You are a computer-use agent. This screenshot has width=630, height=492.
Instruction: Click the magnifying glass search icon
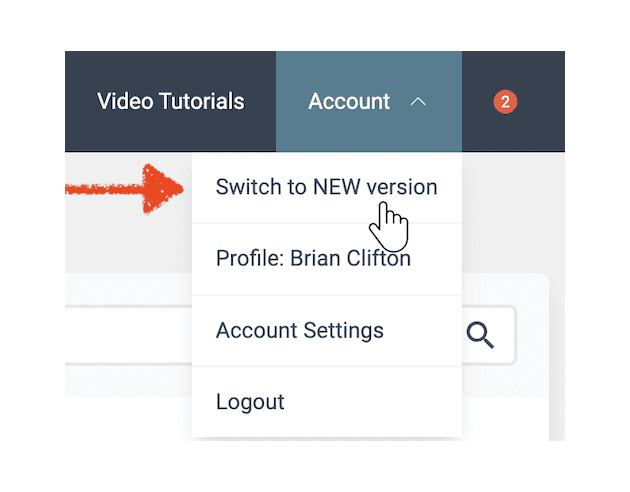click(x=480, y=335)
